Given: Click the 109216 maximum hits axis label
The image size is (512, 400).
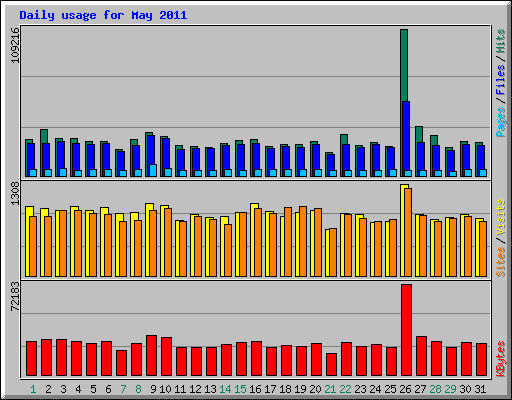Looking at the screenshot, I should tap(15, 45).
